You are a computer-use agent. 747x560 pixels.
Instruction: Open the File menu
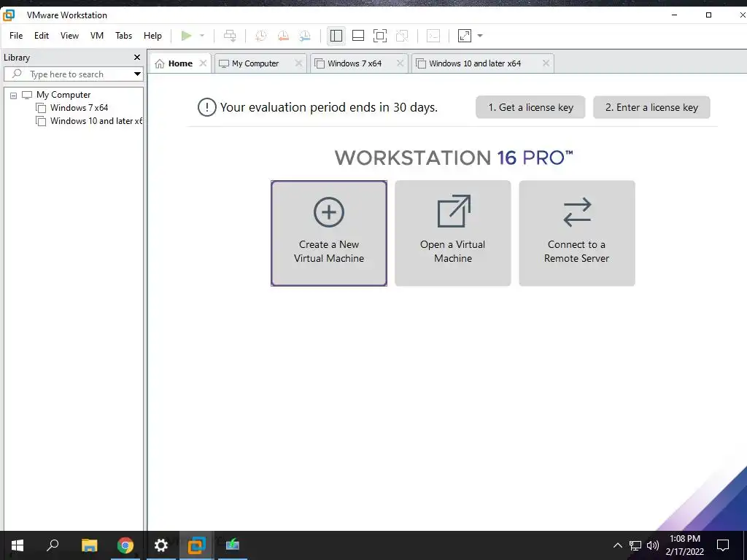pos(16,36)
